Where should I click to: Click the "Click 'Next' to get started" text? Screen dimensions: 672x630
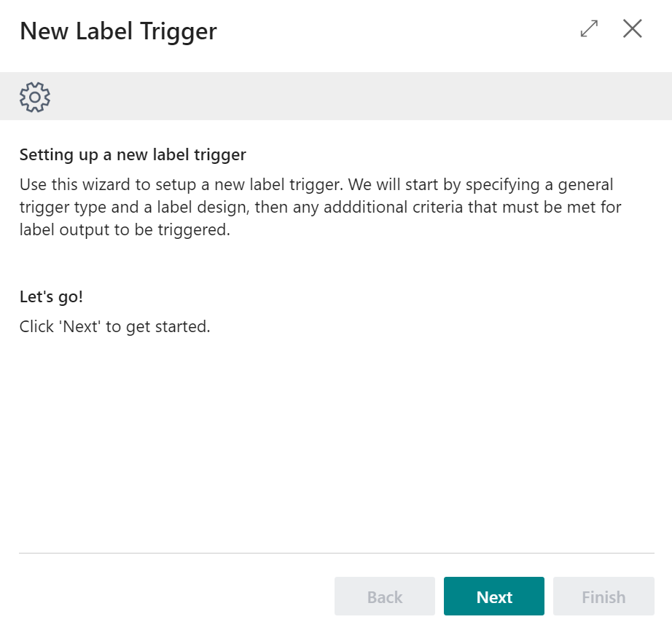114,326
